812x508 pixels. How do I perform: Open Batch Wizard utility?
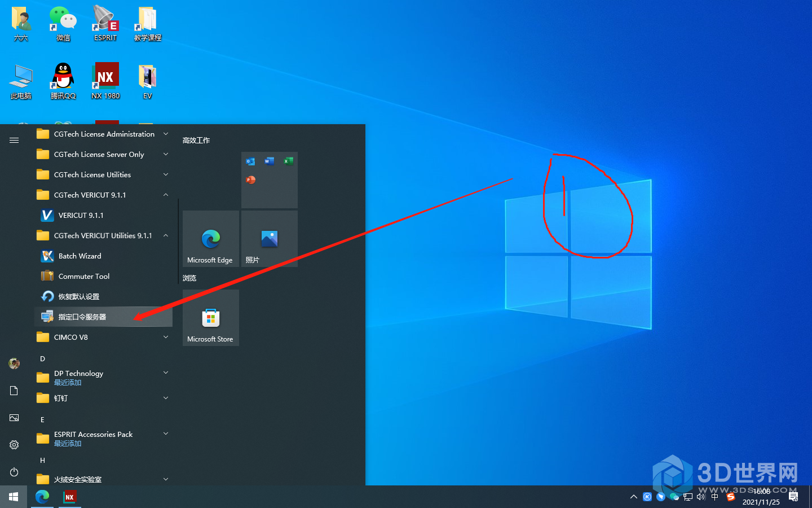[x=103, y=256]
